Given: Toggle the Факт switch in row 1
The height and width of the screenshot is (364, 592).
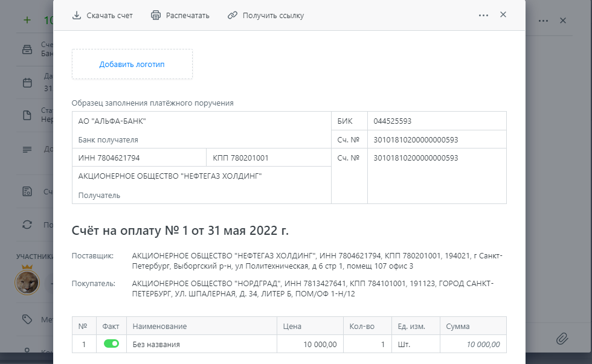Looking at the screenshot, I should [x=111, y=343].
